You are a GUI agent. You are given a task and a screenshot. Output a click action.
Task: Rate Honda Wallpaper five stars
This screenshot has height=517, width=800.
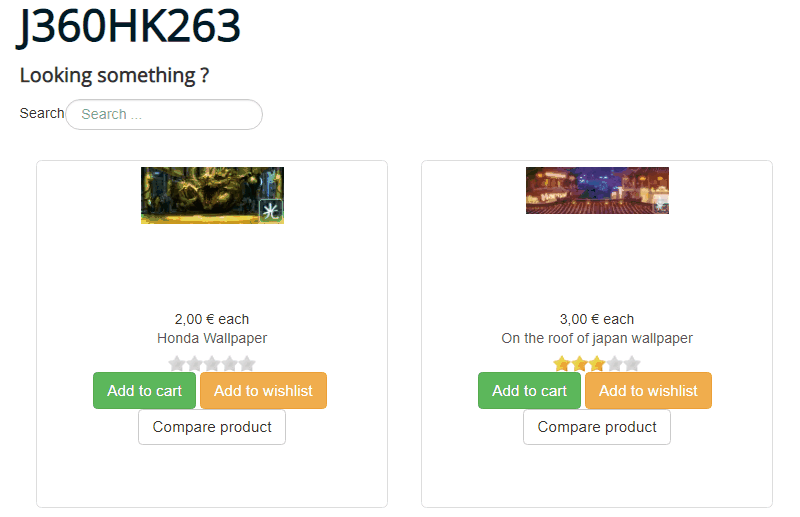247,363
